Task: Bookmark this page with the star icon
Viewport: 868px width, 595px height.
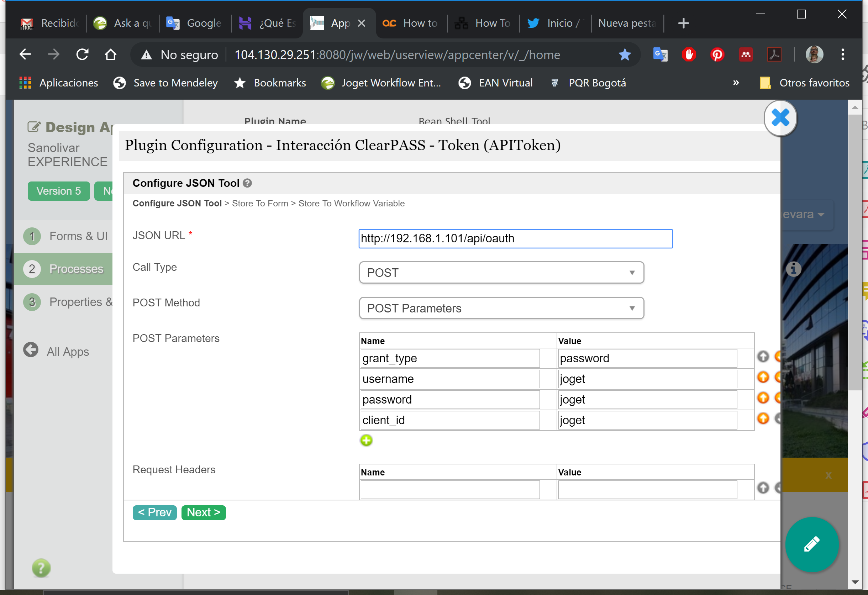Action: 625,55
